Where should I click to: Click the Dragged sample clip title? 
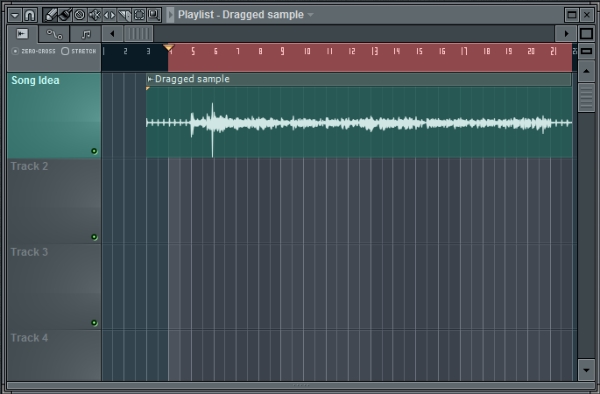click(192, 79)
